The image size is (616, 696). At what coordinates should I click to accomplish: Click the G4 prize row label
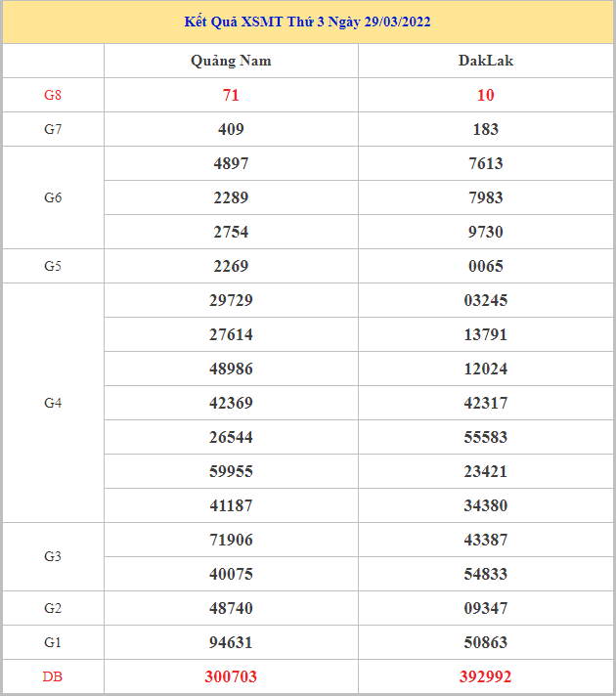[x=53, y=403]
